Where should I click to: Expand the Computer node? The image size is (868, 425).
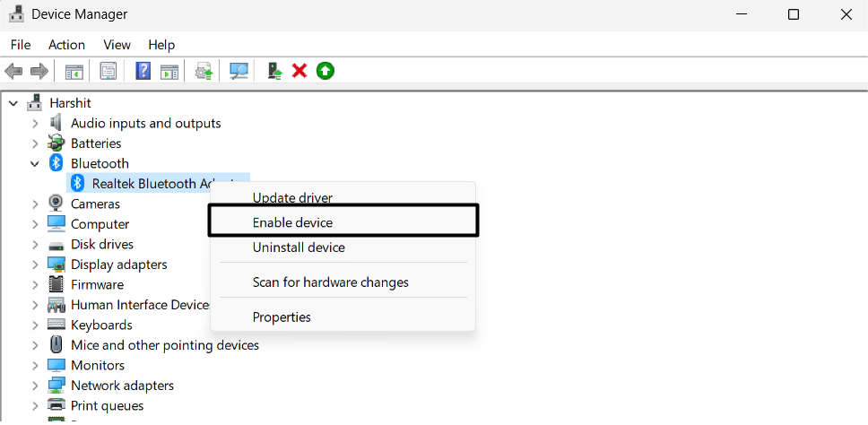35,224
